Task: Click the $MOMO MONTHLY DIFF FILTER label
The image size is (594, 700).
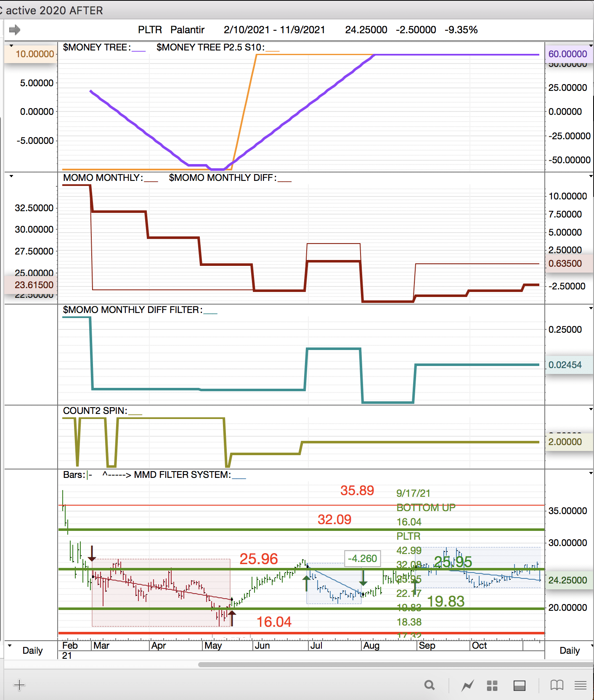Action: pyautogui.click(x=133, y=310)
